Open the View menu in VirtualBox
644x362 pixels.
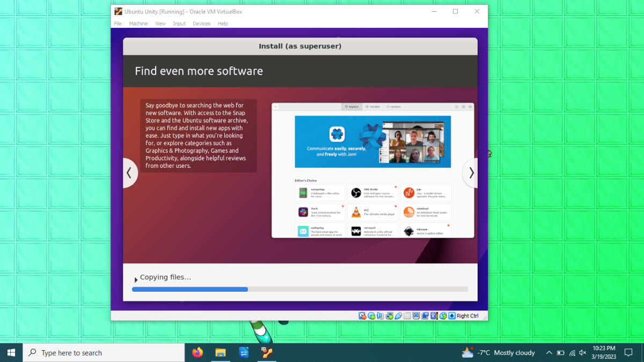tap(160, 24)
